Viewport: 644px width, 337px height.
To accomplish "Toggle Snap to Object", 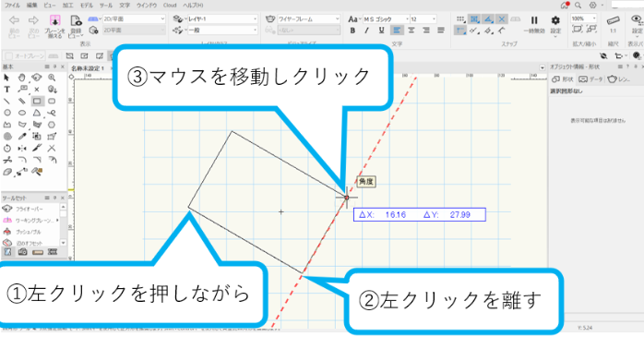I will [474, 18].
